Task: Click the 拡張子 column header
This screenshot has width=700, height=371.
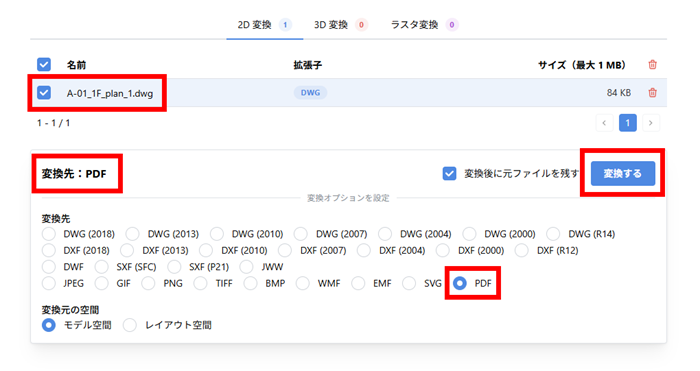Action: point(308,65)
